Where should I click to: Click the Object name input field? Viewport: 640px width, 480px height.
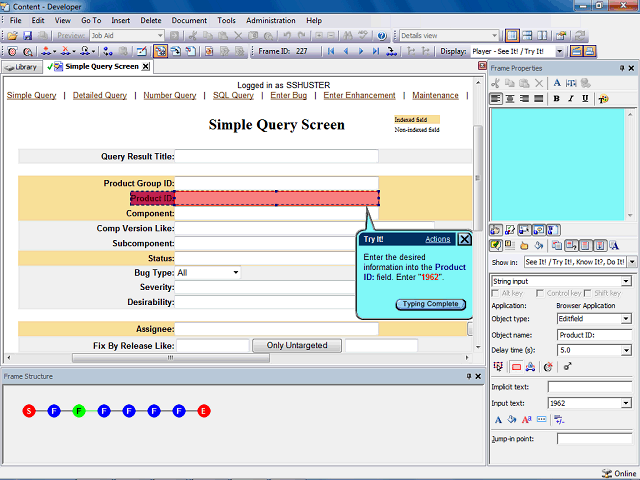[594, 335]
